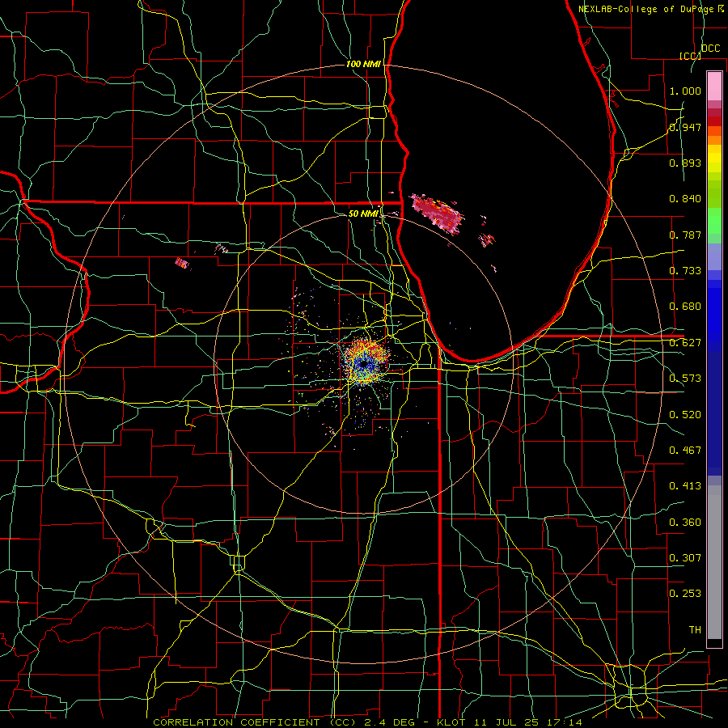Image resolution: width=728 pixels, height=728 pixels.
Task: Click the KLOT station identifier
Action: 451,722
